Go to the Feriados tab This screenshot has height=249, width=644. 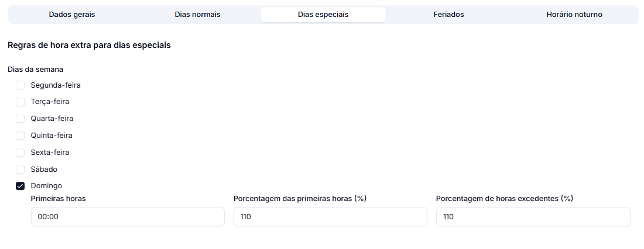click(x=448, y=15)
